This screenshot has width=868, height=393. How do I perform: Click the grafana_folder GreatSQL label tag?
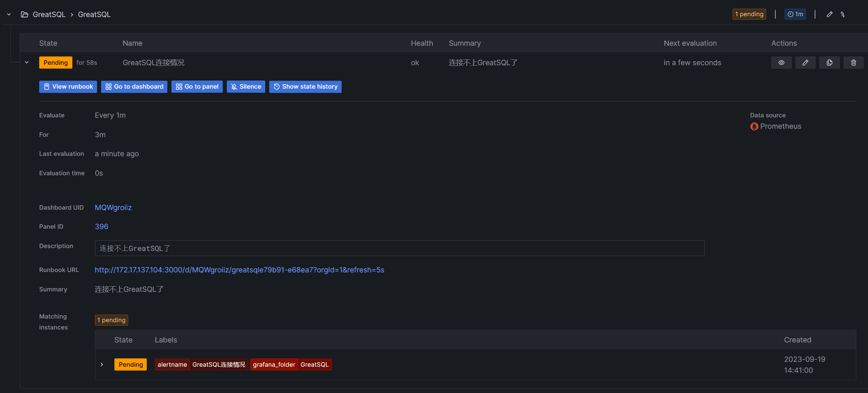click(x=291, y=365)
